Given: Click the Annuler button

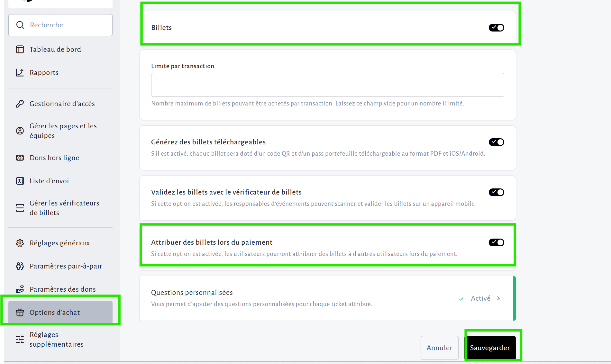Looking at the screenshot, I should (x=439, y=348).
